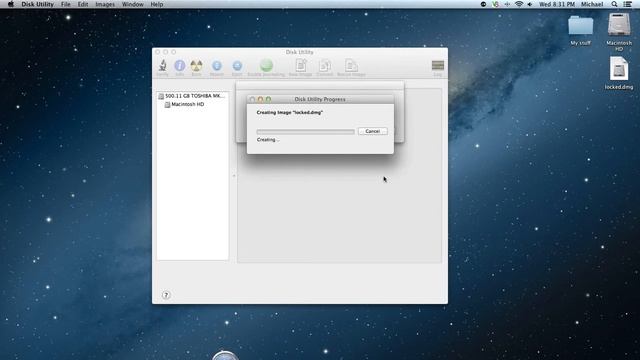Cancel the locked.dmg image creation
This screenshot has height=360, width=640.
pyautogui.click(x=373, y=131)
